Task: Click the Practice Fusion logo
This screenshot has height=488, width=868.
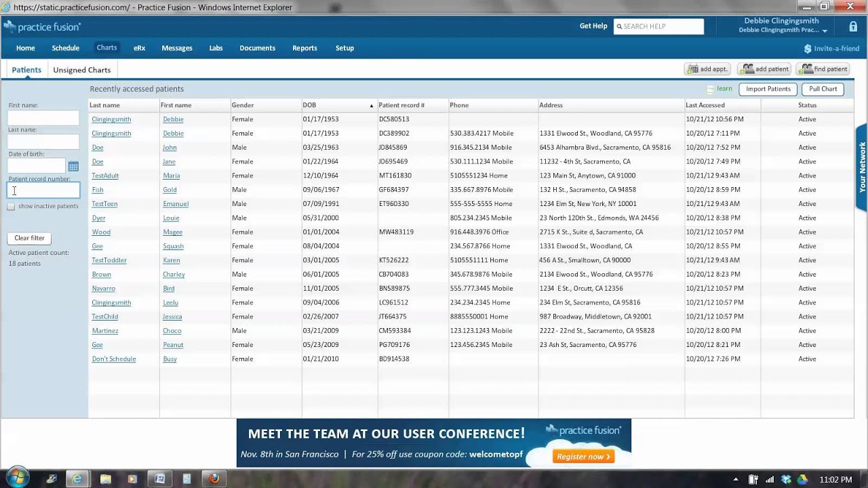Action: coord(42,26)
